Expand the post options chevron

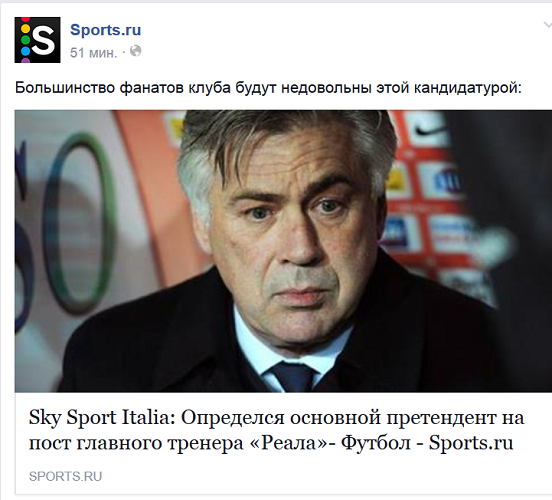click(547, 25)
